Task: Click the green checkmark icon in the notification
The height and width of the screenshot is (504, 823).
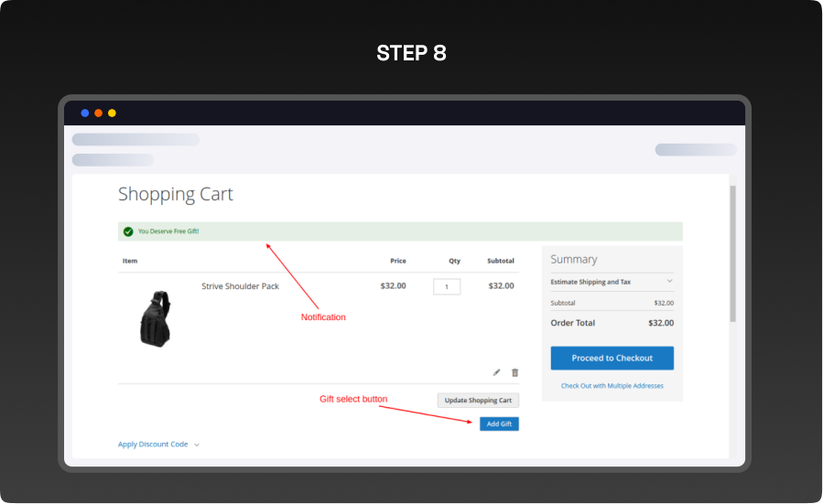Action: tap(128, 231)
